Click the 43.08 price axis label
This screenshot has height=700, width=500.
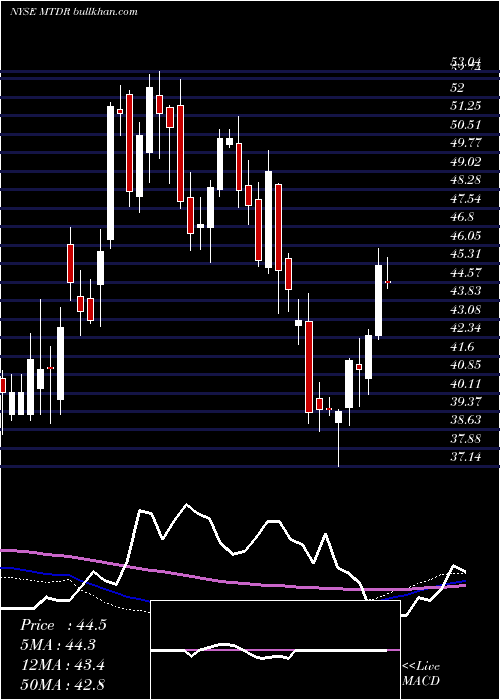(x=466, y=310)
